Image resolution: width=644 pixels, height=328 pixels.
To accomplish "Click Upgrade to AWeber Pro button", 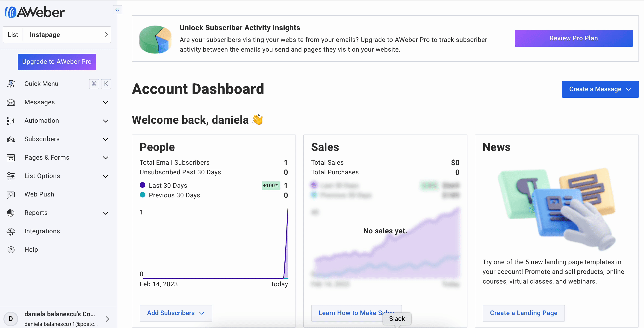I will click(x=57, y=62).
